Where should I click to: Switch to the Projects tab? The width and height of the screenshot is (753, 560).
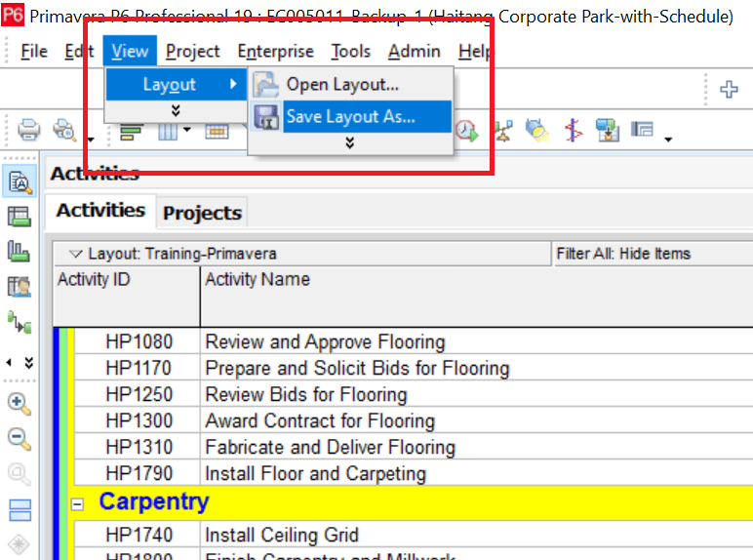202,213
